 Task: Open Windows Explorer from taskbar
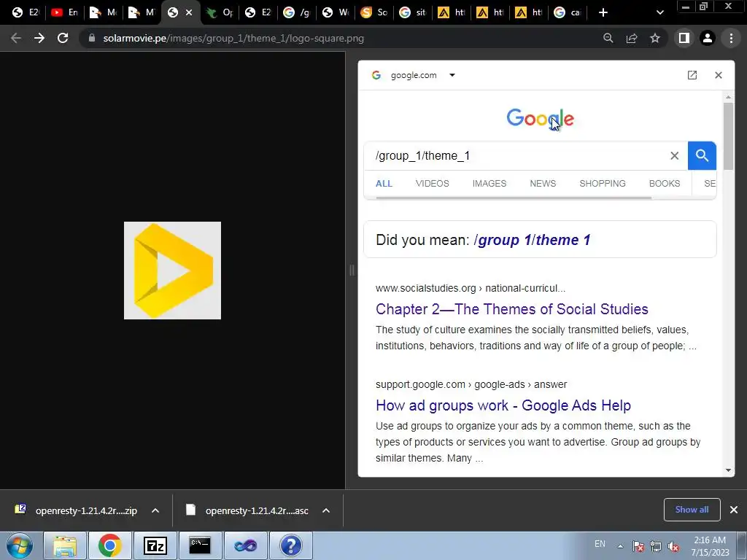coord(65,545)
